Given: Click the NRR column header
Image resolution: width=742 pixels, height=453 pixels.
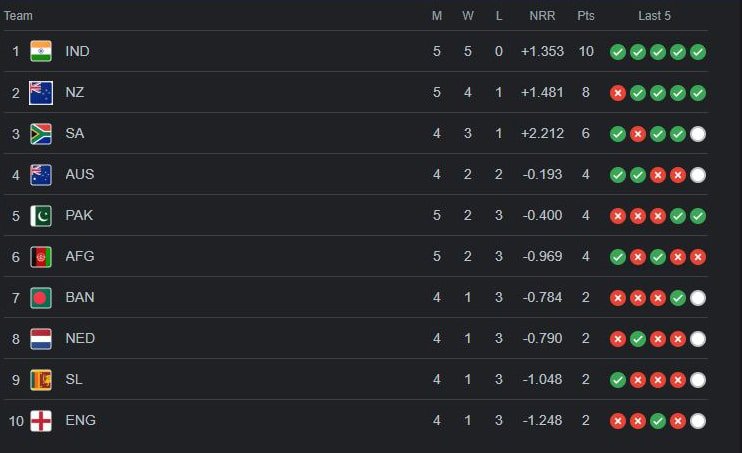Looking at the screenshot, I should pyautogui.click(x=542, y=16).
